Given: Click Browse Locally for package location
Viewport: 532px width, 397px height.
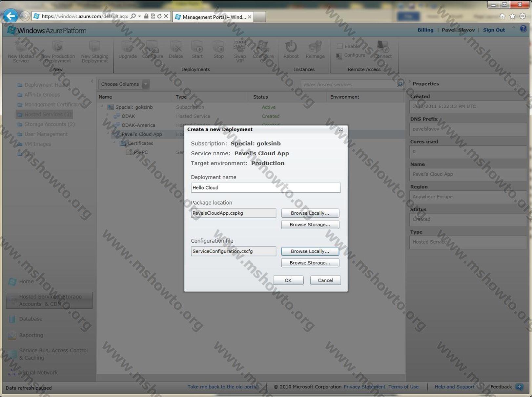Looking at the screenshot, I should pos(310,213).
